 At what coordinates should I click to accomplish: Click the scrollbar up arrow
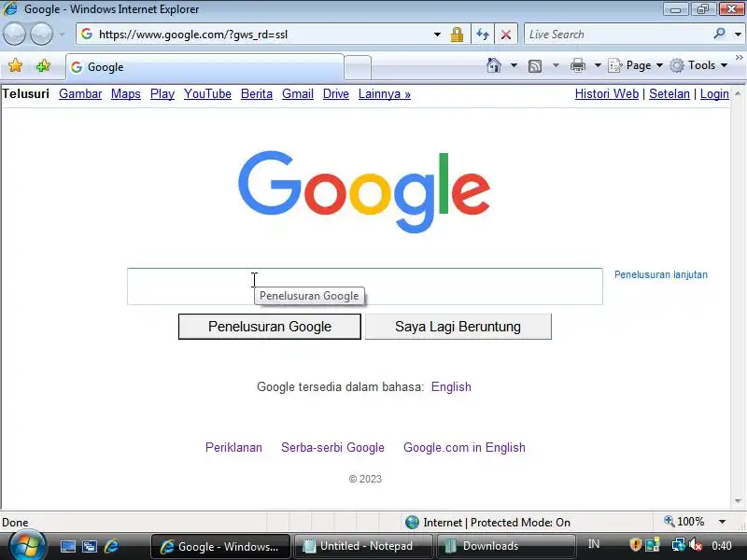pyautogui.click(x=738, y=94)
